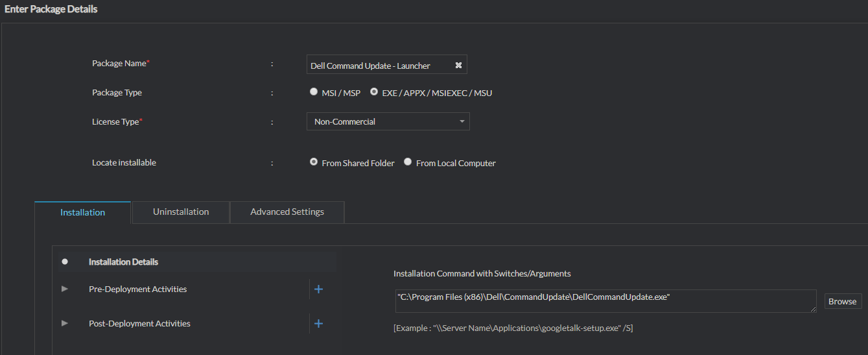Switch to the Uninstallation tab
Image resolution: width=868 pixels, height=355 pixels.
pyautogui.click(x=181, y=212)
